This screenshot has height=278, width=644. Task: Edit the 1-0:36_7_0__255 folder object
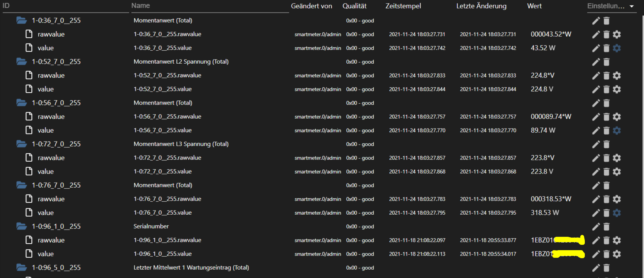(596, 21)
